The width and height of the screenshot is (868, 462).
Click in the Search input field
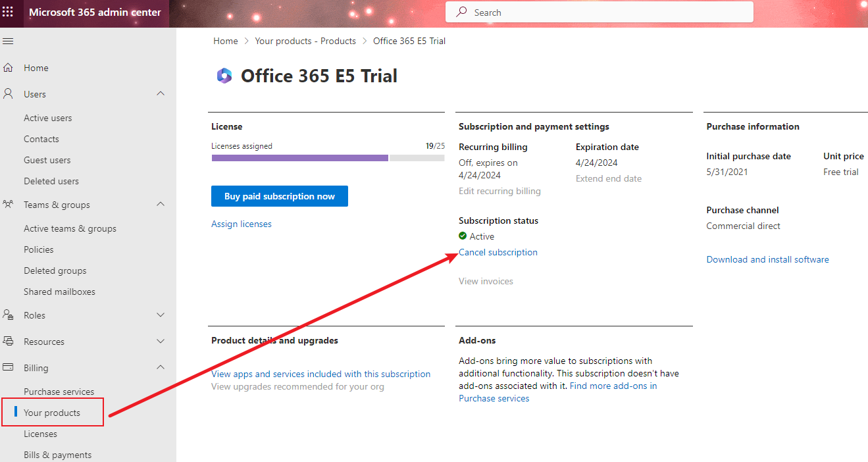tap(600, 12)
